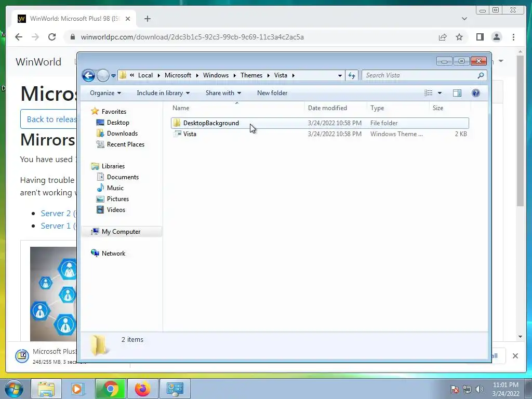Bookmark this page star icon
This screenshot has width=532, height=399.
pos(459,37)
